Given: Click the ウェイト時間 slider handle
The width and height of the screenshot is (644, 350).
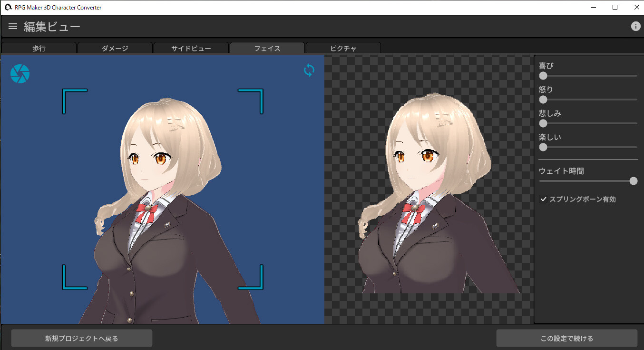Looking at the screenshot, I should coord(633,181).
